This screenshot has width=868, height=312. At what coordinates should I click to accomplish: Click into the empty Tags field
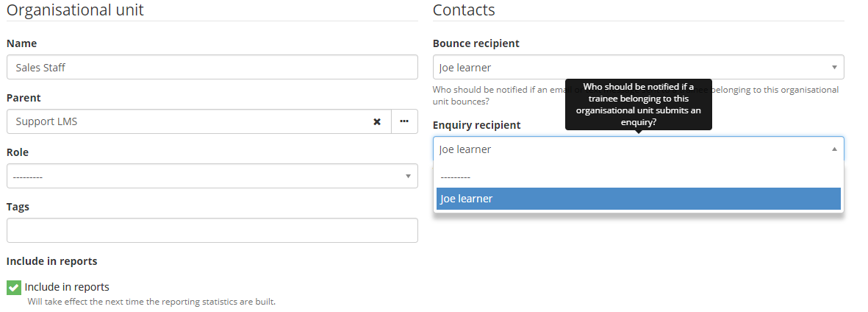212,230
